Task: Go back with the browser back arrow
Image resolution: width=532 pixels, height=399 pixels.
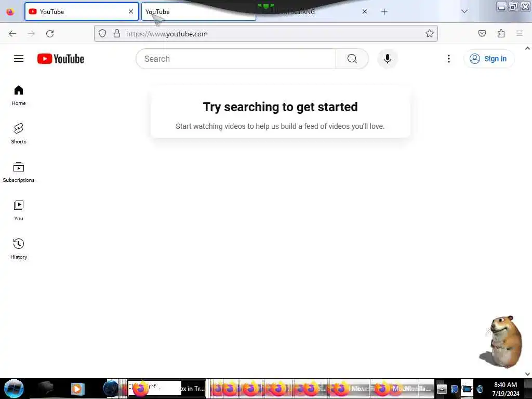Action: tap(12, 34)
